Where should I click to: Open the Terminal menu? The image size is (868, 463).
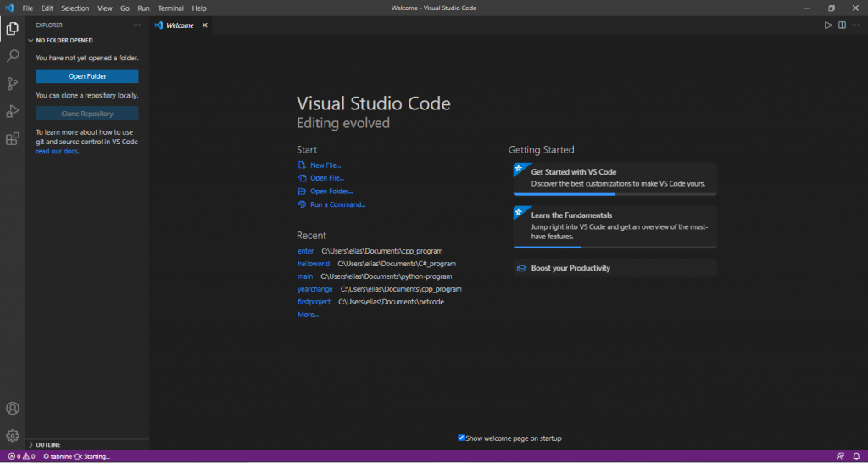170,8
